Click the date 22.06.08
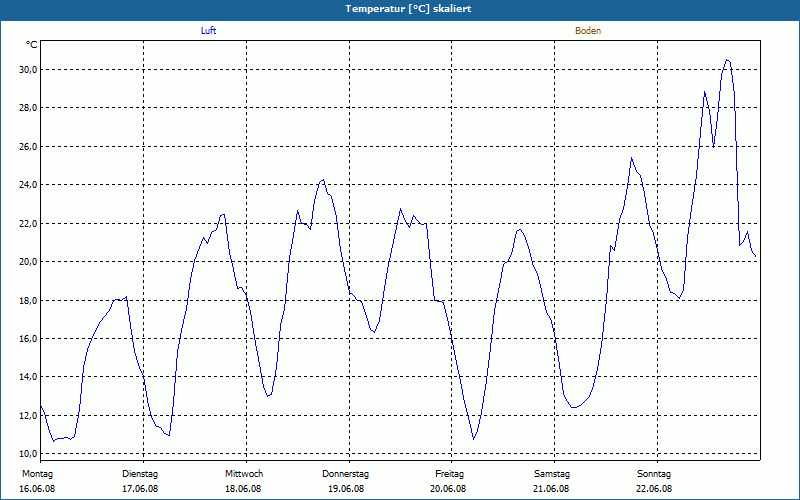 (654, 489)
